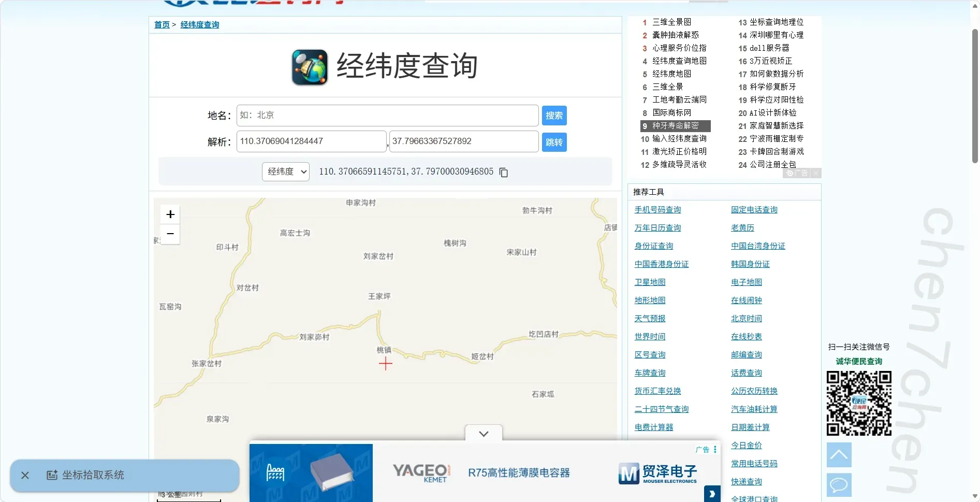Go to 首页 in the breadcrumb
This screenshot has width=980, height=502.
coord(162,25)
